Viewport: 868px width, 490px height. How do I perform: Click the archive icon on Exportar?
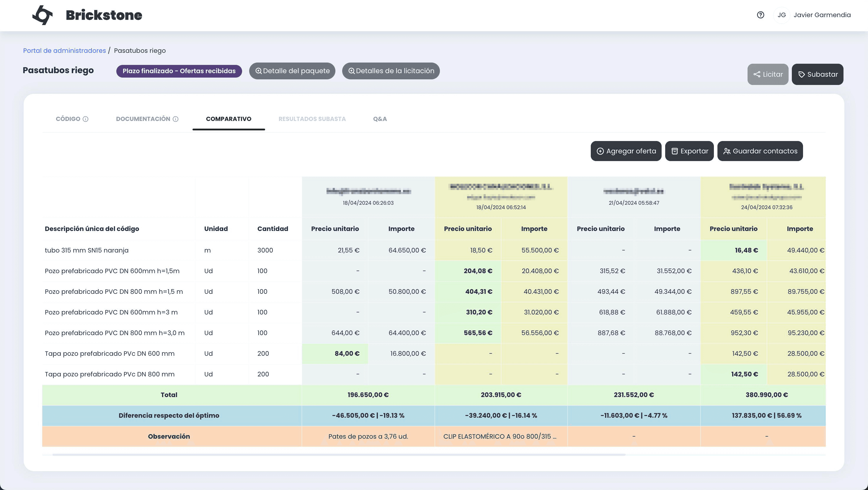tap(674, 151)
